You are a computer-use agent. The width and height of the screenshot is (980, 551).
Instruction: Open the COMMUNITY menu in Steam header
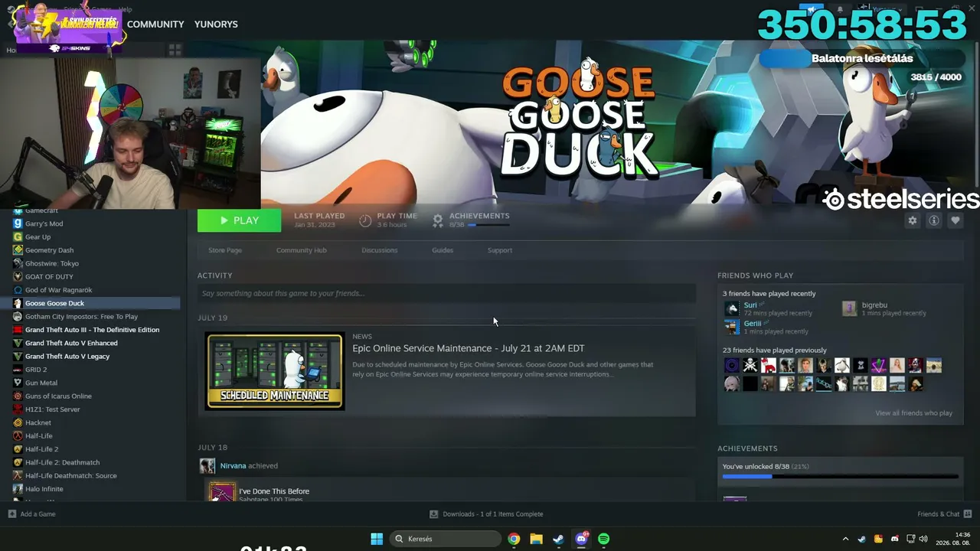tap(155, 24)
